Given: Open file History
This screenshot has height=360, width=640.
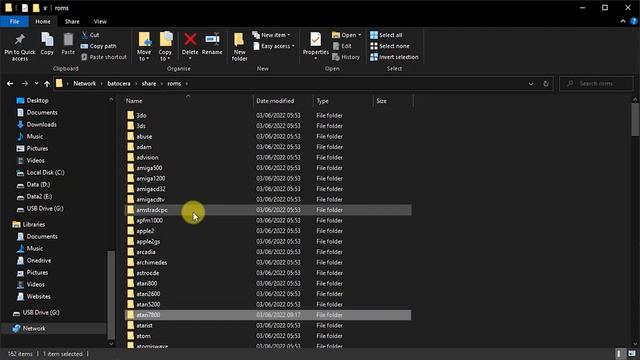Looking at the screenshot, I should [x=346, y=57].
